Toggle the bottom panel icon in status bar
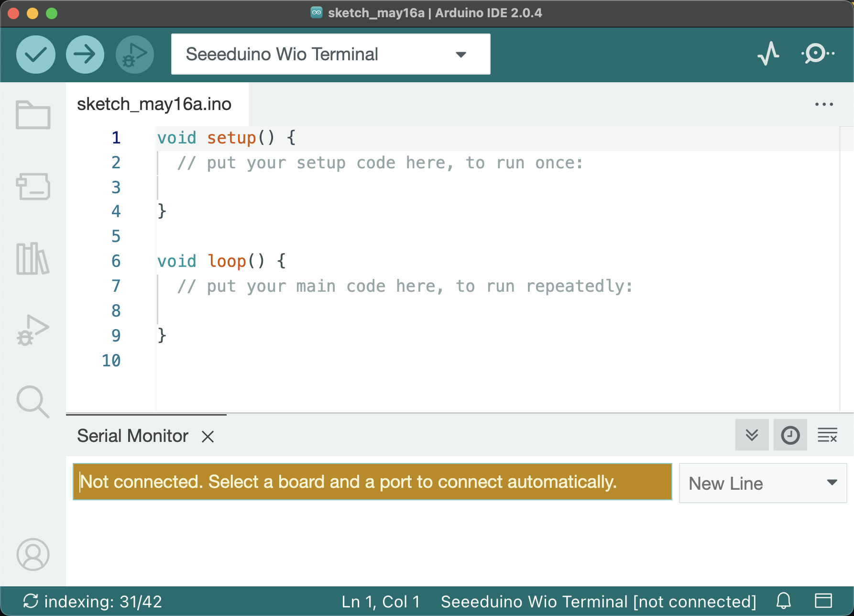The height and width of the screenshot is (616, 854). [x=823, y=601]
